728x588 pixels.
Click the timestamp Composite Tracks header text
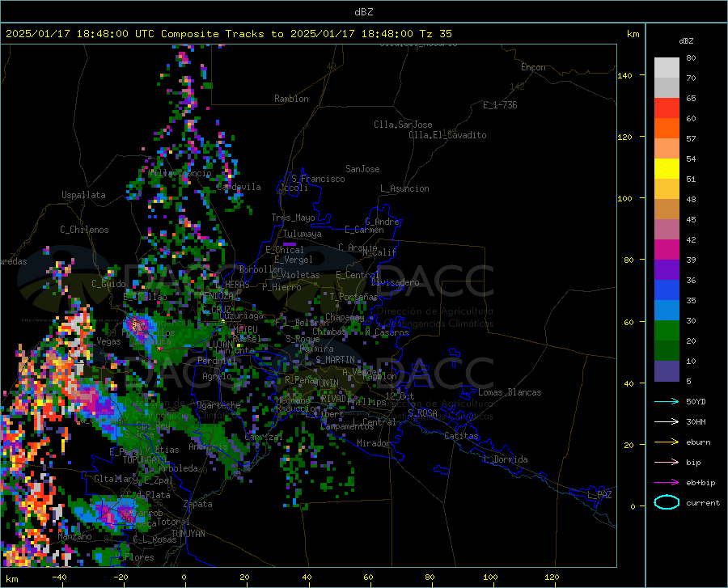(x=228, y=34)
